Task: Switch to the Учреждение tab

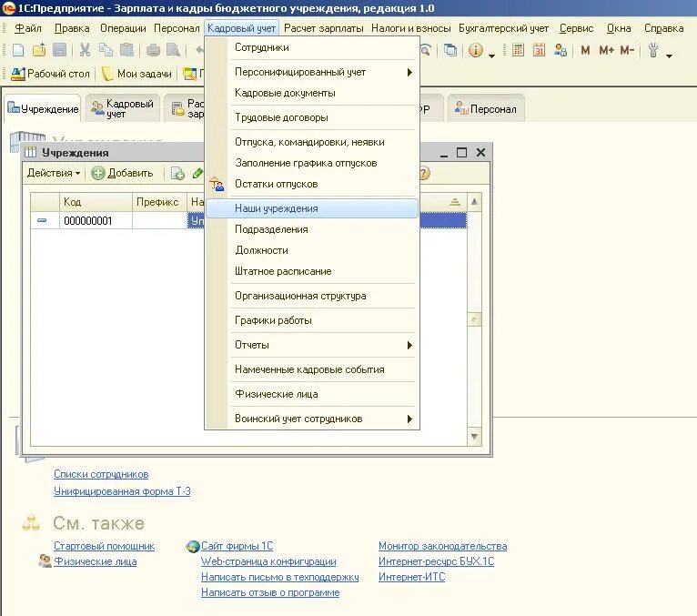Action: click(43, 109)
